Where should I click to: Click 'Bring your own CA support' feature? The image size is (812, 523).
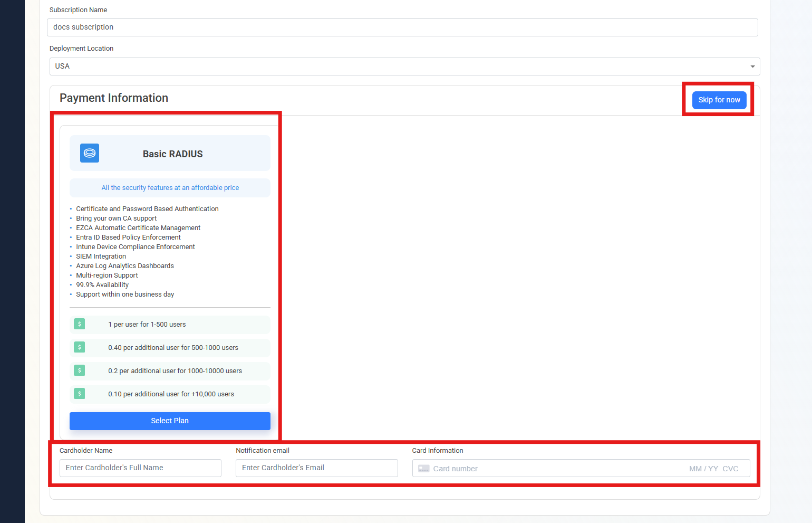[117, 218]
